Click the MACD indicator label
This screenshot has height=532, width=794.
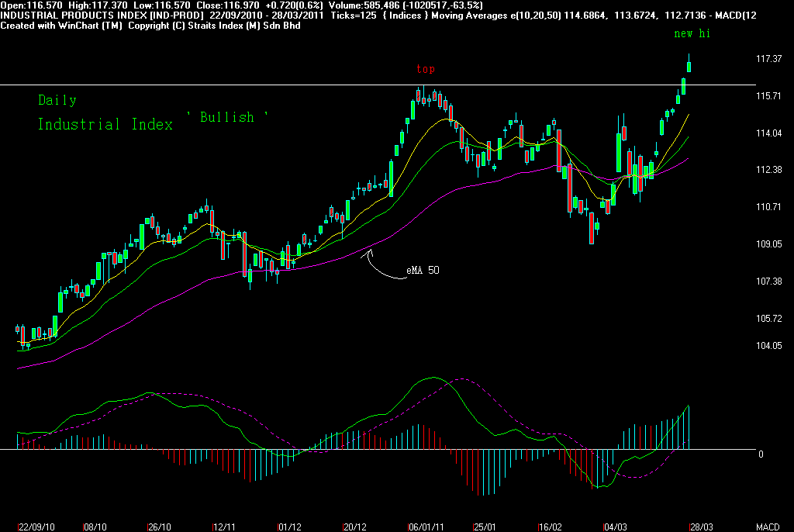click(768, 527)
